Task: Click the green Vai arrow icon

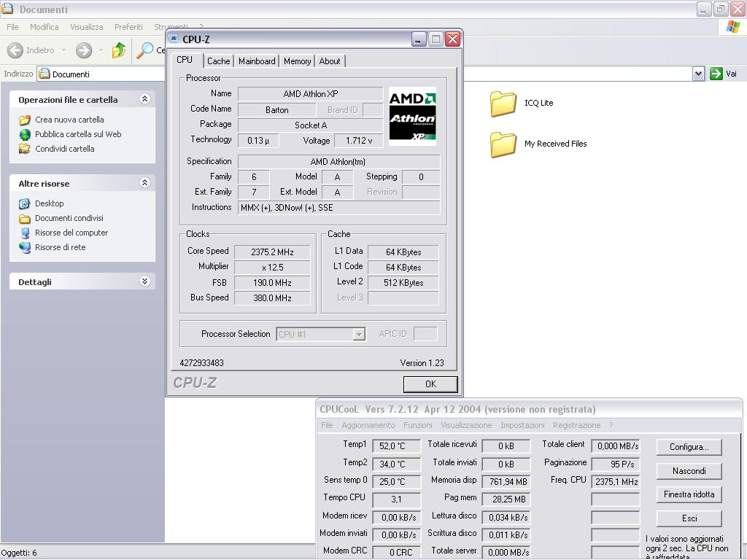Action: click(x=716, y=74)
